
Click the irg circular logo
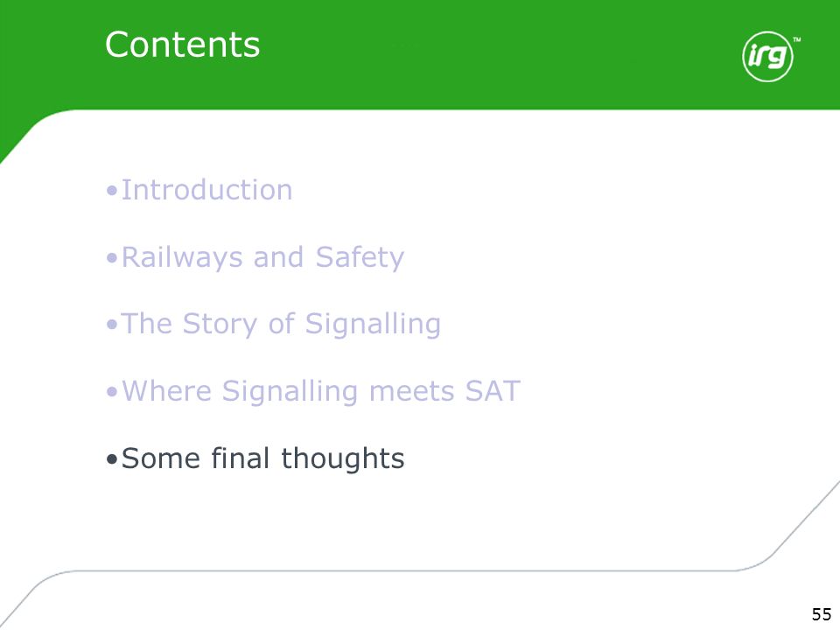click(x=767, y=56)
